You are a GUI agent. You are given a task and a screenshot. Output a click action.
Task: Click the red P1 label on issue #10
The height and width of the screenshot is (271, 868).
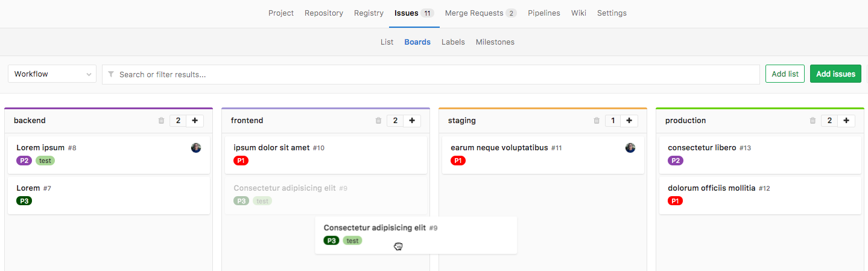pyautogui.click(x=241, y=161)
